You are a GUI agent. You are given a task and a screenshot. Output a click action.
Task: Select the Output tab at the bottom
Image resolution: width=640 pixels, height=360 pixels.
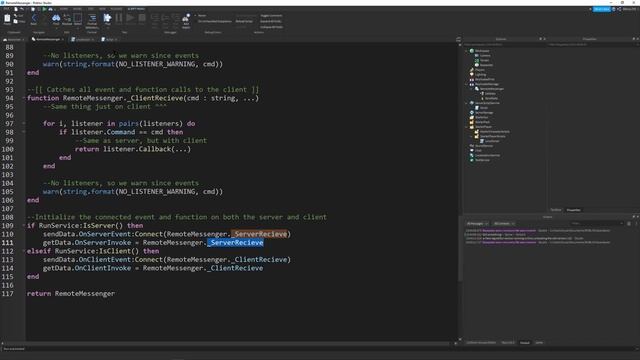(x=525, y=342)
